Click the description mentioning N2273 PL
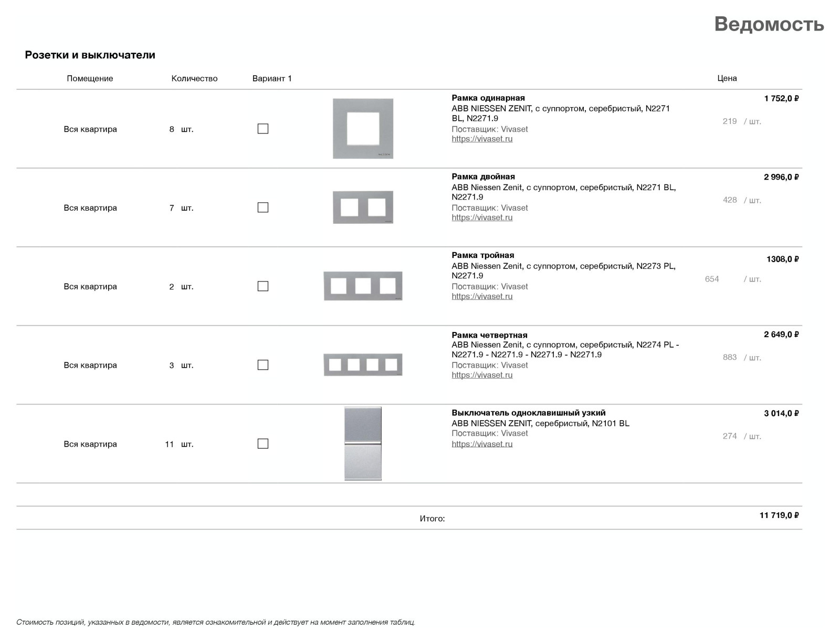This screenshot has height=643, width=840. (563, 271)
